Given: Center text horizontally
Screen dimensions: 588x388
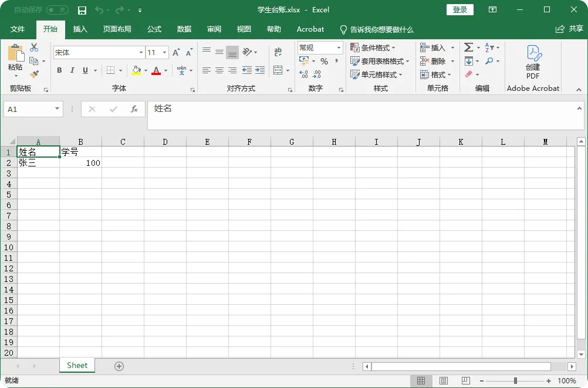Looking at the screenshot, I should tap(219, 70).
